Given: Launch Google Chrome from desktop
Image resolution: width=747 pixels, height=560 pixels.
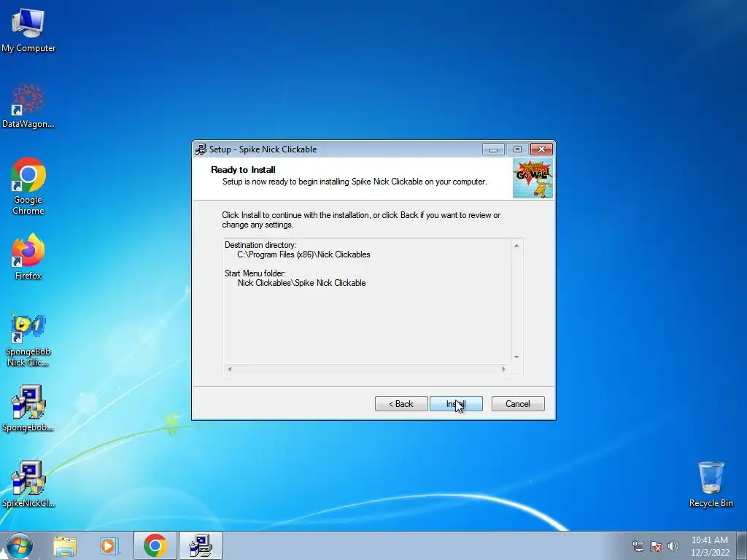Looking at the screenshot, I should click(x=28, y=186).
